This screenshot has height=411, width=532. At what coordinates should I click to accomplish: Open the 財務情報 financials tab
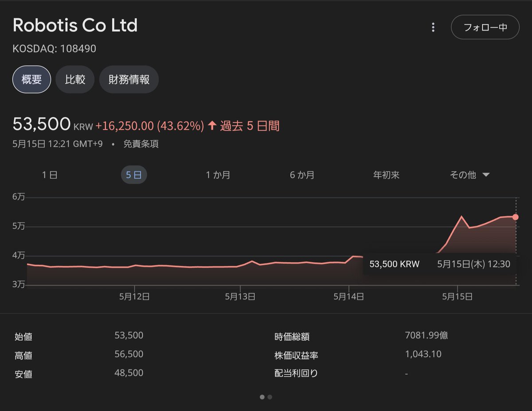point(129,79)
